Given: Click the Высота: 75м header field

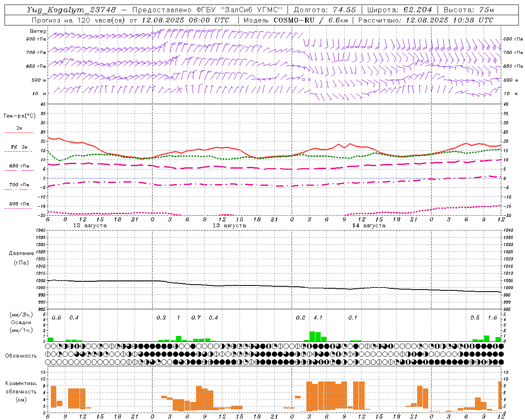Looking at the screenshot, I should tap(468, 10).
